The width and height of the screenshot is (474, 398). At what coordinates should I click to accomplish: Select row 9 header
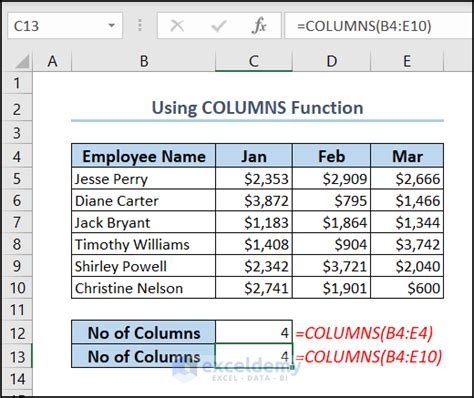(x=17, y=266)
